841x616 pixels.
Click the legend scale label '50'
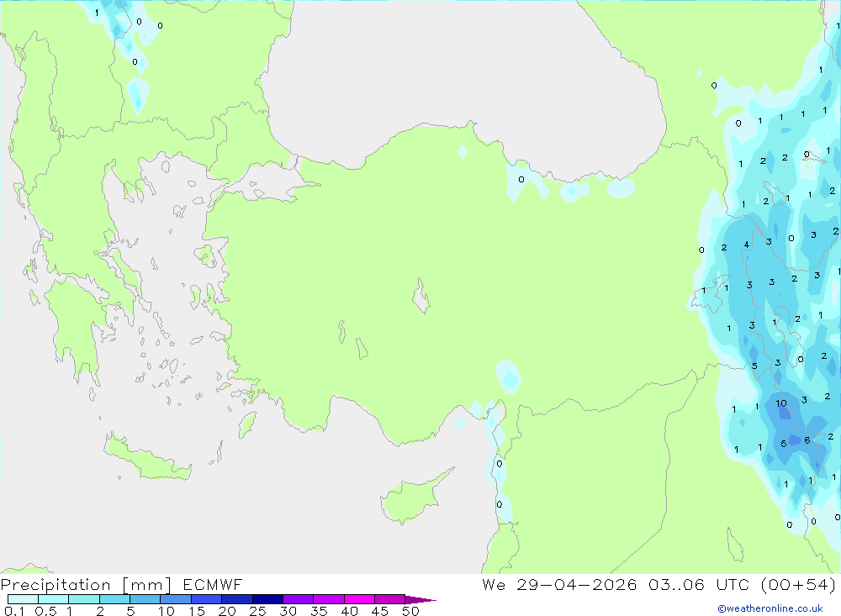click(x=410, y=611)
